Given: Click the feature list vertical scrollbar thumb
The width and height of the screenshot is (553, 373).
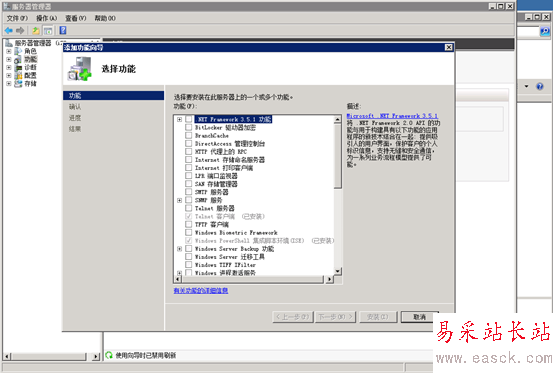Looking at the screenshot, I should point(338,156).
